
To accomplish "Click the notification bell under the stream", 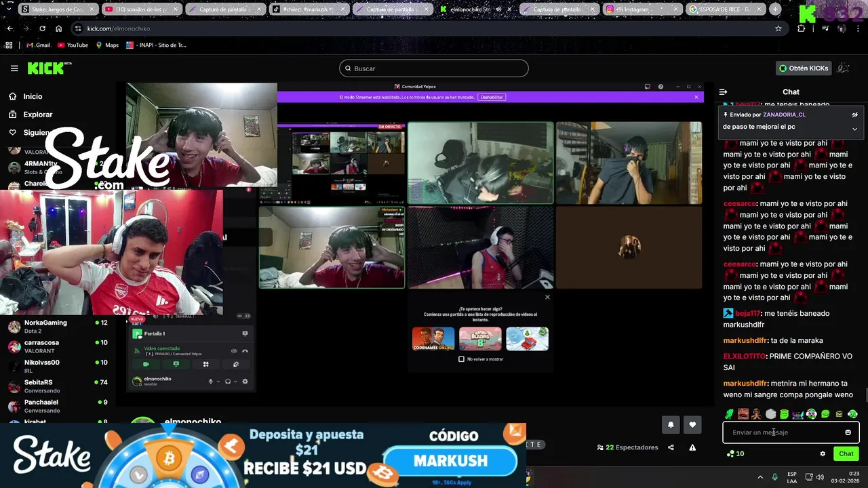I will (671, 425).
